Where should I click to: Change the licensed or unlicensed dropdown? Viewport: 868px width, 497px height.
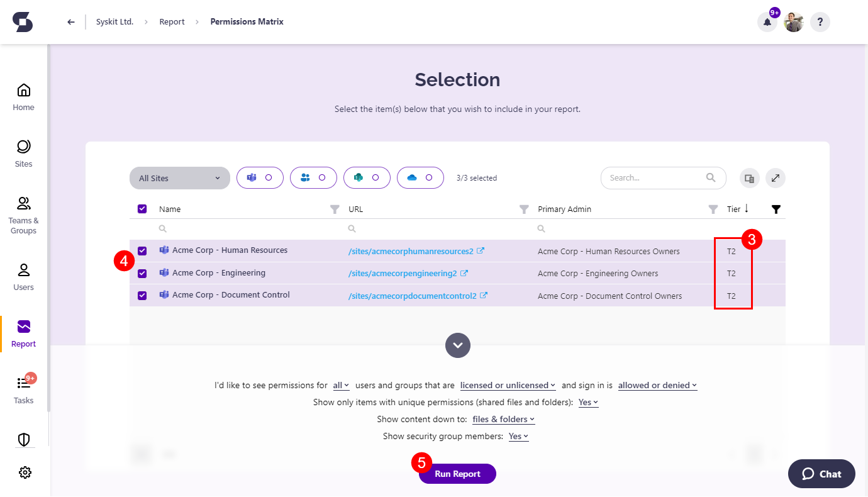click(x=507, y=385)
